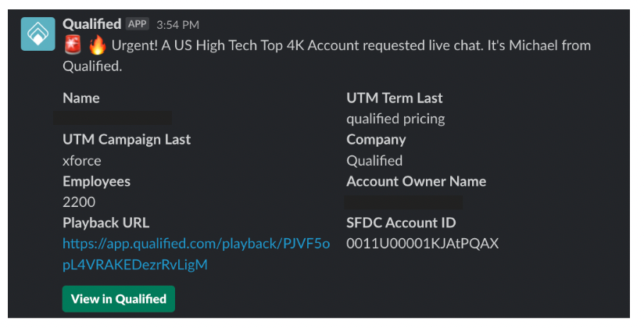Click the View in Qualified button
644x328 pixels.
click(119, 299)
